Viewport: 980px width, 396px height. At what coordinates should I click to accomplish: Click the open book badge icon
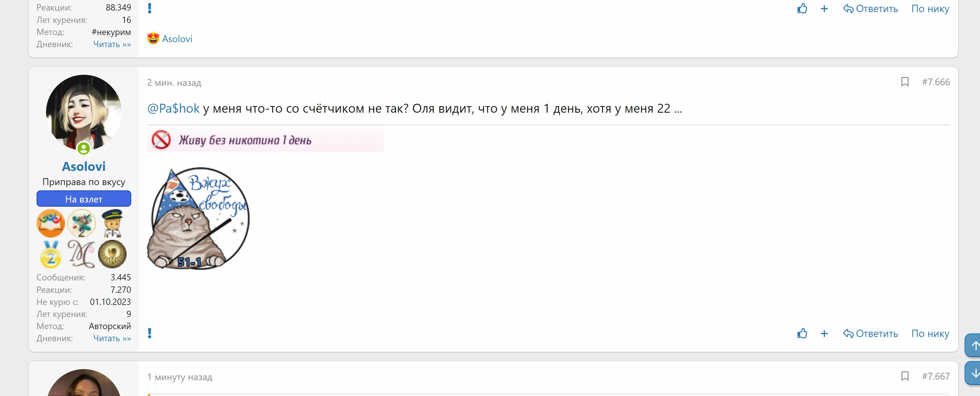click(50, 223)
